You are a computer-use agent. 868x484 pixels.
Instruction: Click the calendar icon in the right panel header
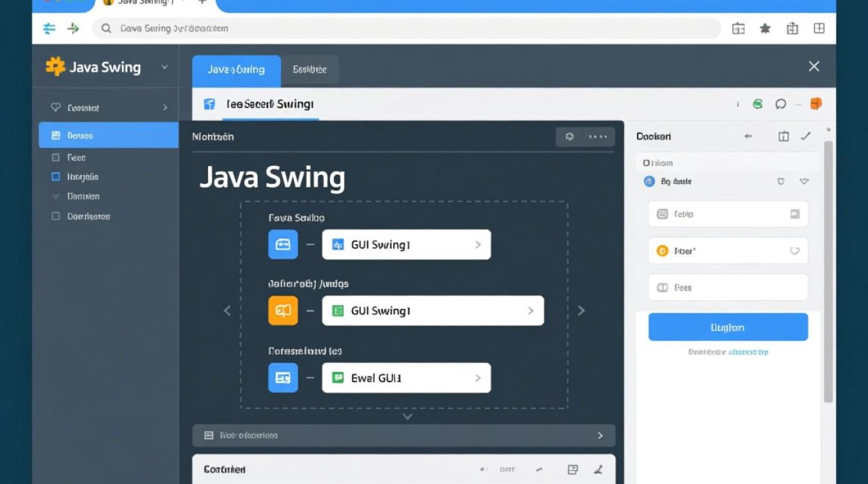[x=783, y=136]
